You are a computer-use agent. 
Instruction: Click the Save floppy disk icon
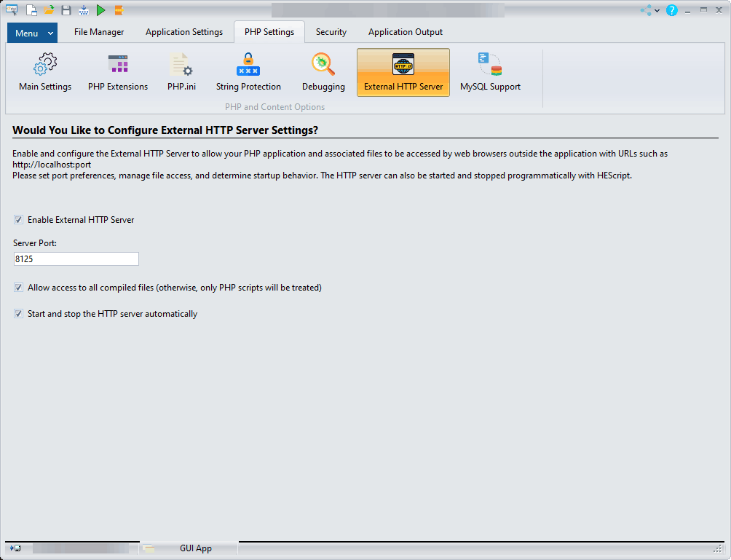(66, 10)
